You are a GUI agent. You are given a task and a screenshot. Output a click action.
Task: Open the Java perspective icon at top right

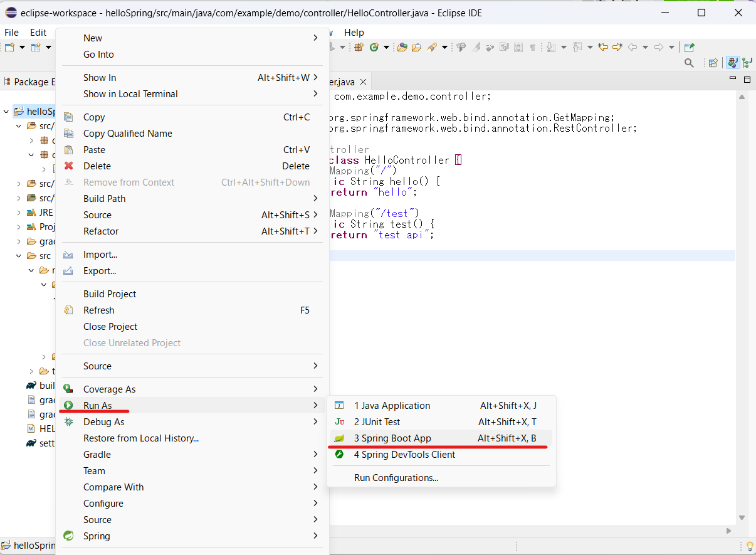(732, 63)
